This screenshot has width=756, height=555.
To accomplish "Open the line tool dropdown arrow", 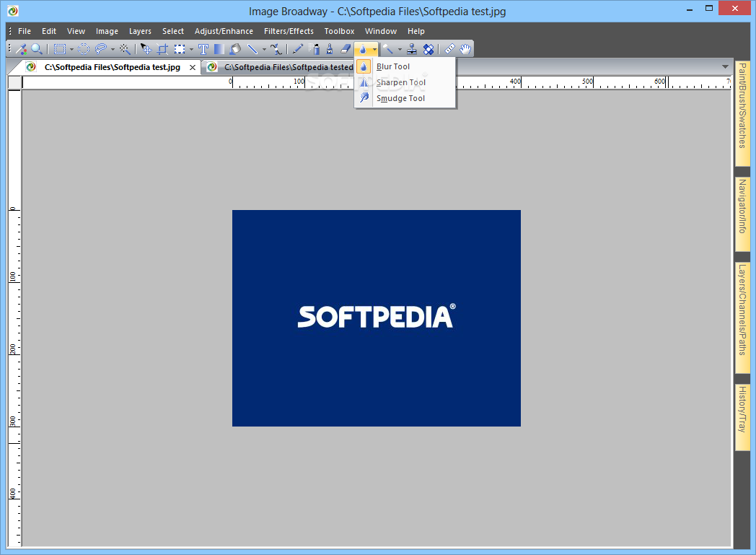I will coord(264,49).
